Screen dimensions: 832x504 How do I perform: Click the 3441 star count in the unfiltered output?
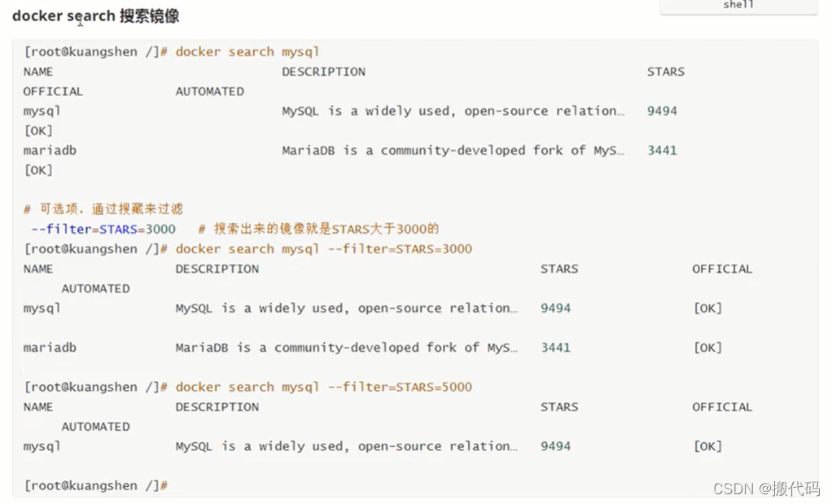(x=662, y=151)
